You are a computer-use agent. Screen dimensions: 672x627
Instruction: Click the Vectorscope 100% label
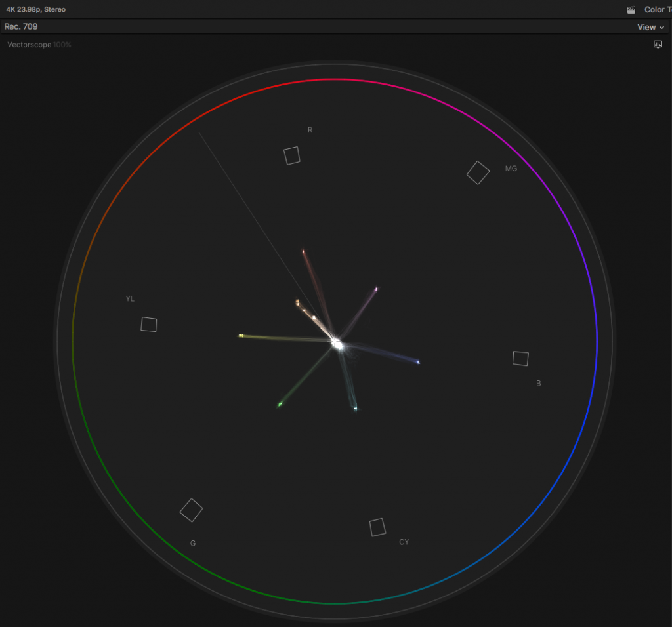point(39,45)
